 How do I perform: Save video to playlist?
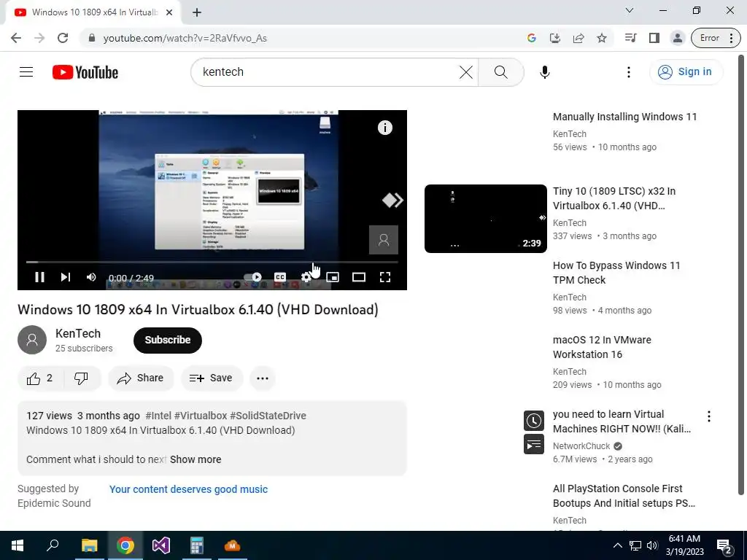click(211, 378)
